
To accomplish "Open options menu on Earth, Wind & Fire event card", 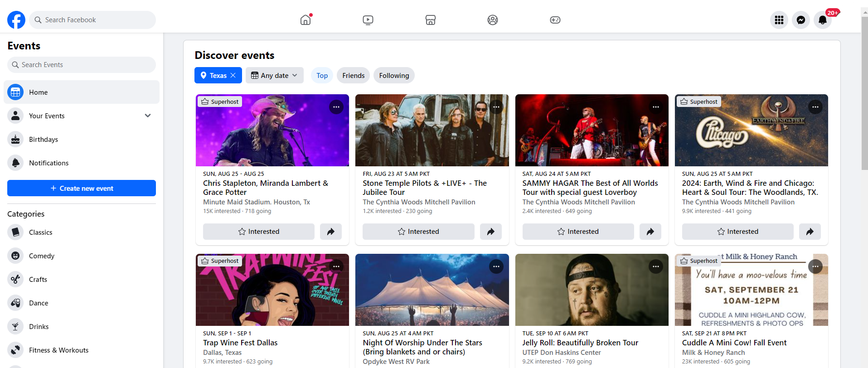I will coord(815,107).
